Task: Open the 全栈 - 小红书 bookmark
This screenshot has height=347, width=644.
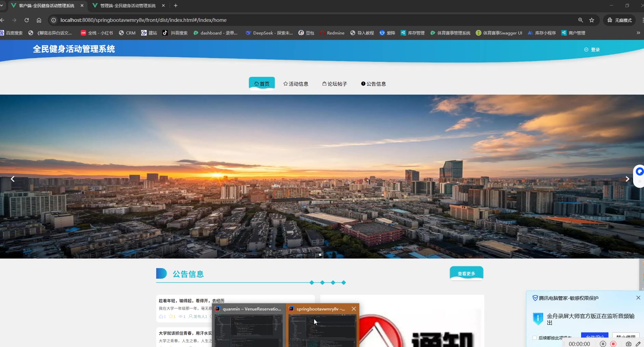Action: [x=97, y=33]
